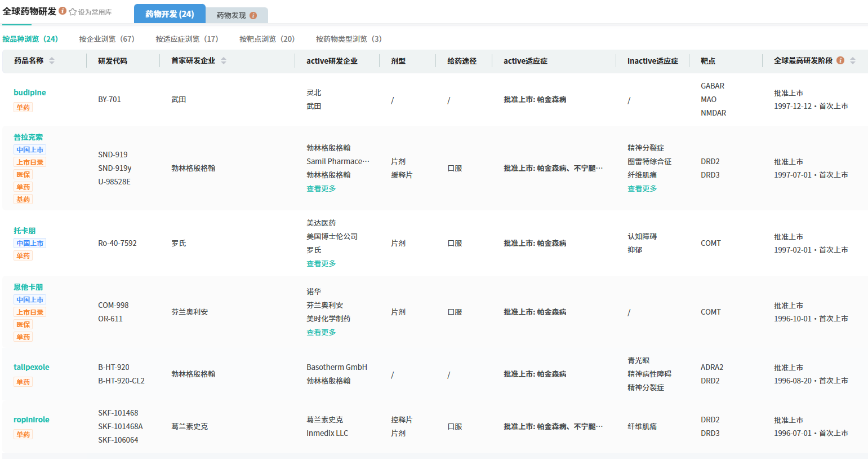The image size is (868, 459).
Task: Sort by 全球最高研发阶段 column arrows
Action: [853, 60]
